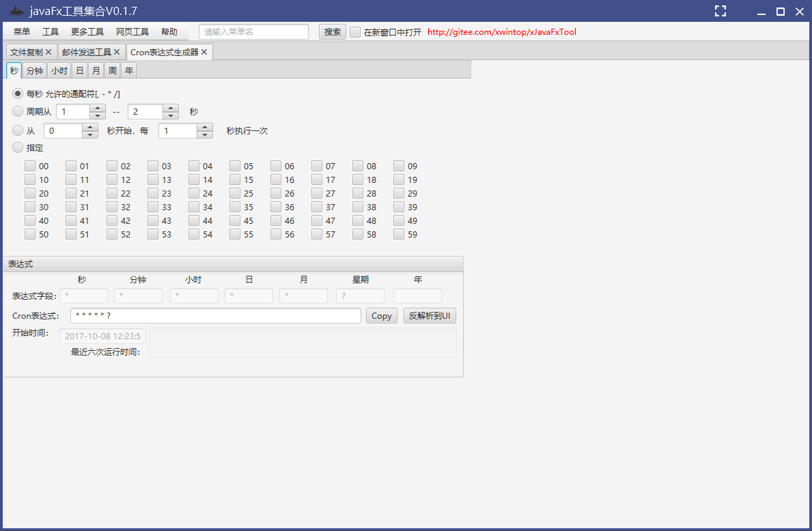Check the 45 second checkbox

click(x=235, y=220)
